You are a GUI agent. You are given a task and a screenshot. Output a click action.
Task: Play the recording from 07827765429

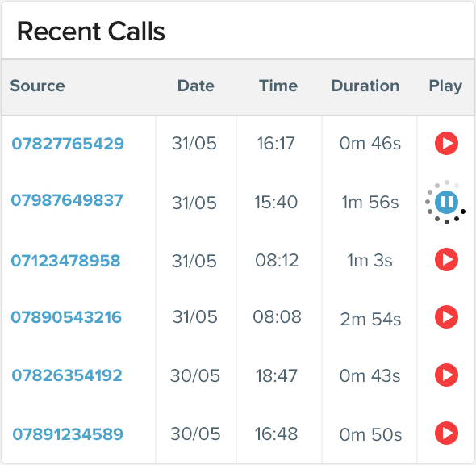tap(446, 143)
